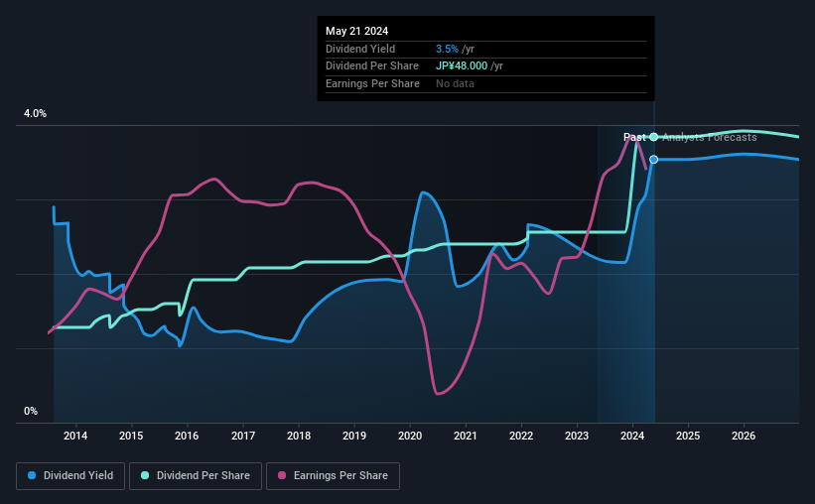815x504 pixels.
Task: Click the 2023 x-axis label
Action: coord(577,436)
